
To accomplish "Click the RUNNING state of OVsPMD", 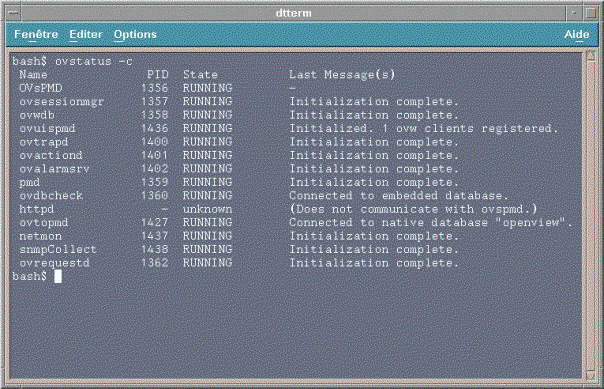I will (207, 88).
